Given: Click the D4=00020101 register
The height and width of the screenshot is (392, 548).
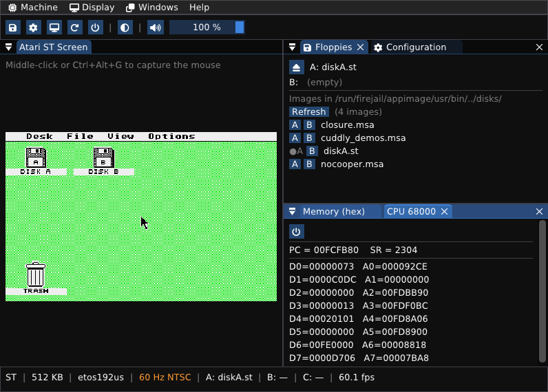Looking at the screenshot, I should tap(322, 319).
